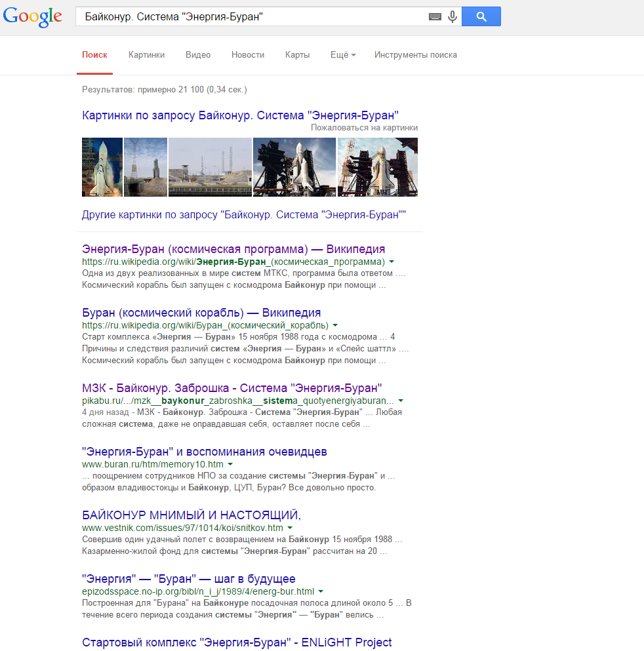Expand arrow next to first Wikipedia URL
Image resolution: width=644 pixels, height=651 pixels.
[x=392, y=262]
